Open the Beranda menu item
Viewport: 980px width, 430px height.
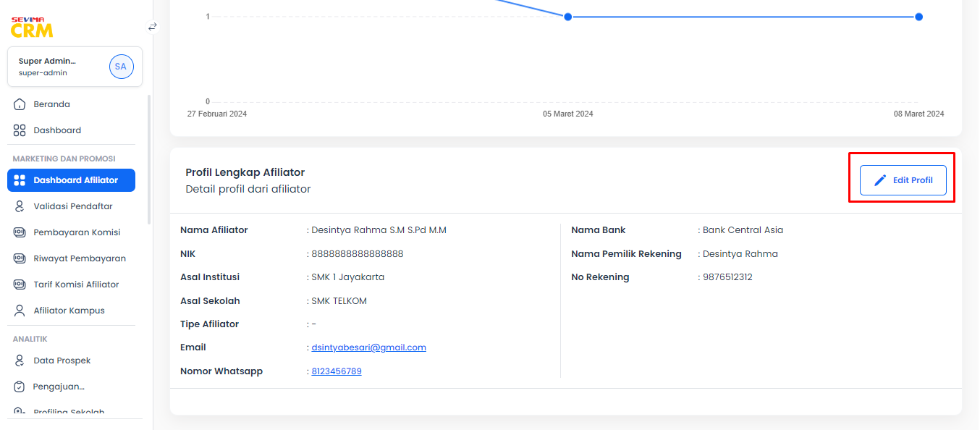click(71, 104)
